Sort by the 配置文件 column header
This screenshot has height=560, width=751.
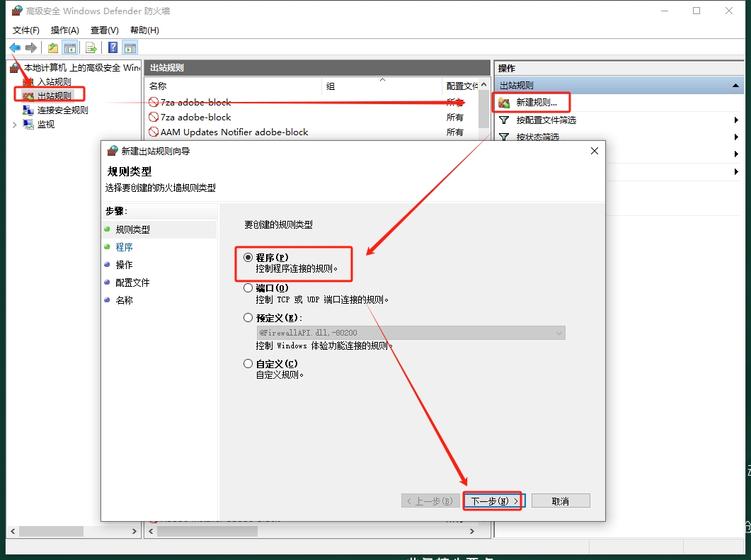[x=461, y=86]
